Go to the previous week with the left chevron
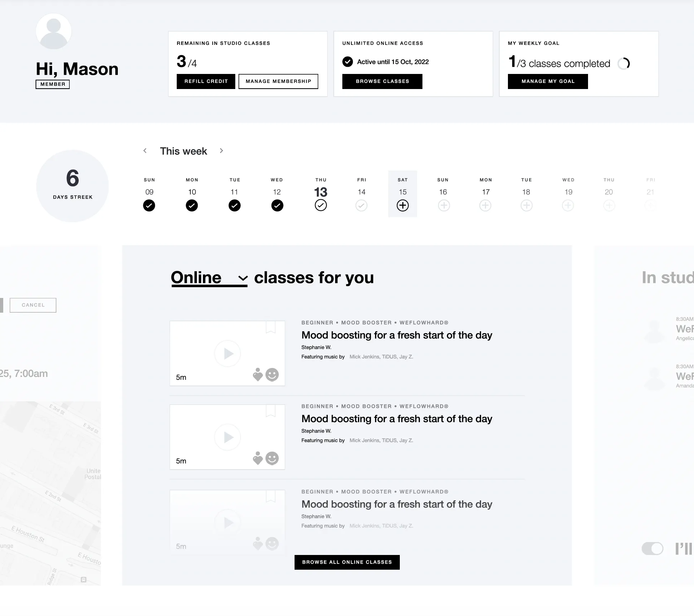 tap(145, 151)
